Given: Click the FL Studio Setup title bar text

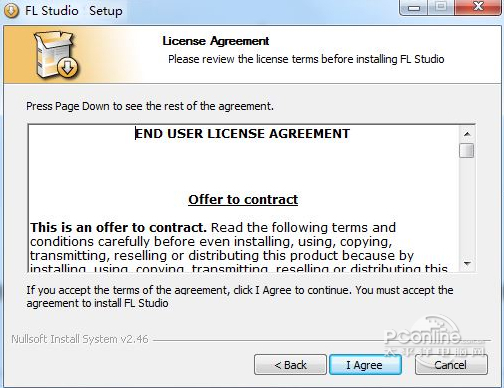Looking at the screenshot, I should (x=74, y=11).
